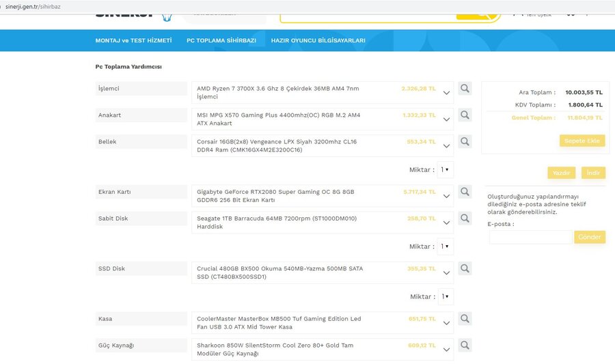Expand the Corsair Vengeance LPX memory dropdown
This screenshot has width=615, height=364.
coord(446,146)
